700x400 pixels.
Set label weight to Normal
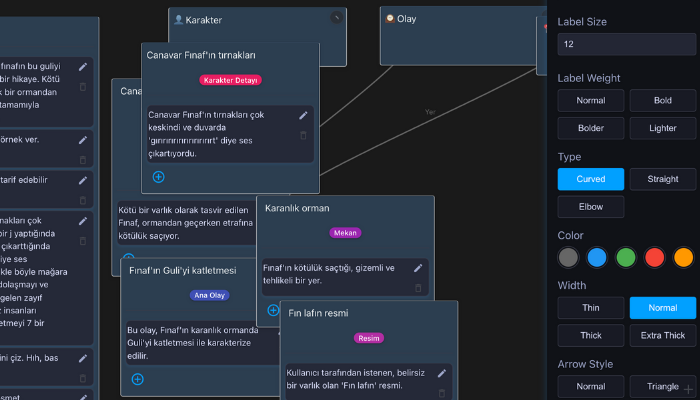(x=591, y=100)
